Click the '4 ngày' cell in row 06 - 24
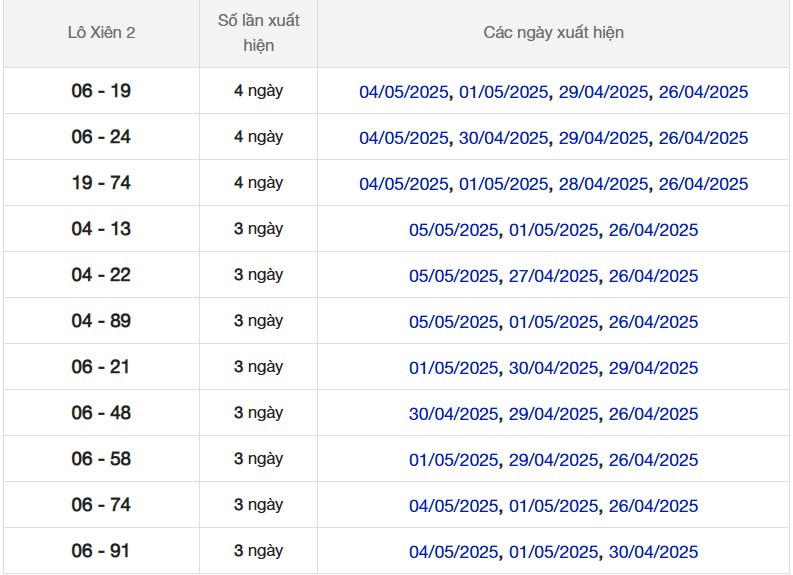The height and width of the screenshot is (575, 793). [258, 137]
